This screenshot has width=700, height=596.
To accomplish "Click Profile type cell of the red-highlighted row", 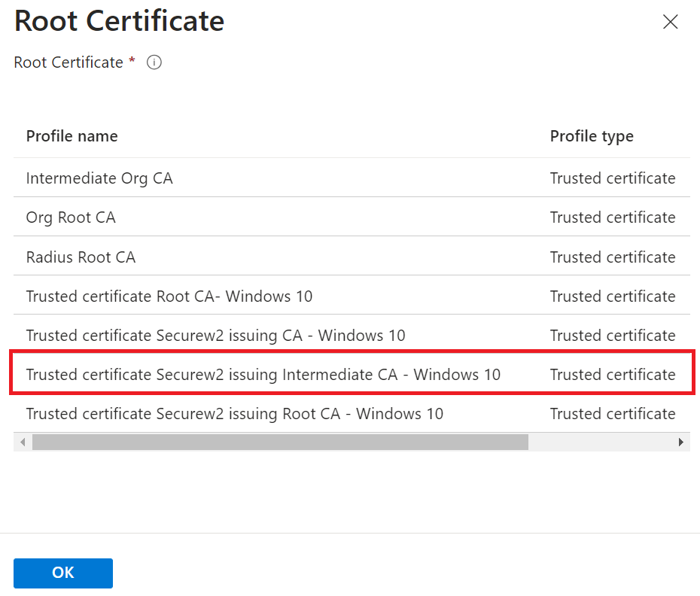I will click(x=613, y=375).
